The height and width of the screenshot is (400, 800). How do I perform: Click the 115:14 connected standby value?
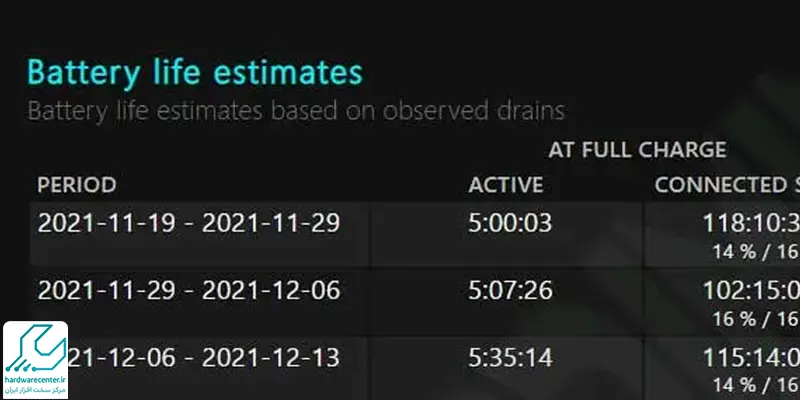751,358
